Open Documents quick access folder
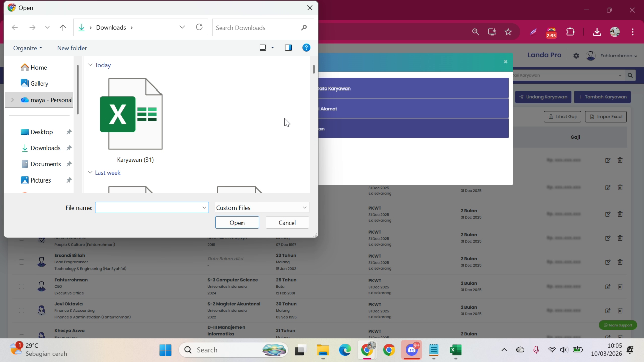Screen dimensions: 644x362 pyautogui.click(x=45, y=164)
